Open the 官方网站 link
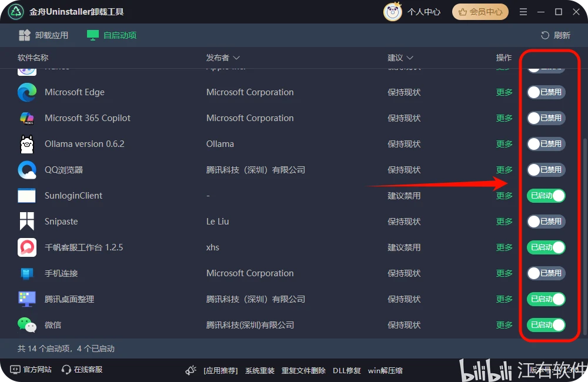The width and height of the screenshot is (588, 382). [x=31, y=370]
